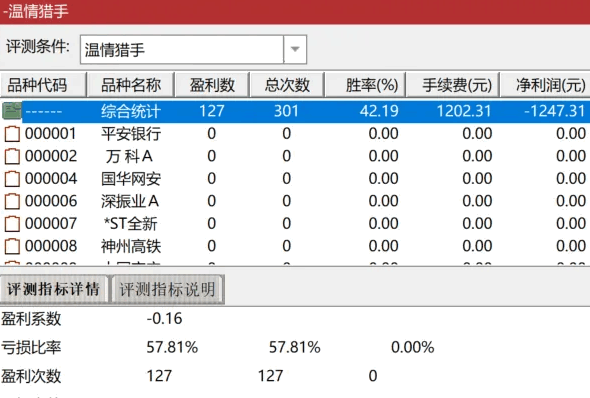Select stock name 国华网安
This screenshot has width=590, height=398.
tap(131, 179)
